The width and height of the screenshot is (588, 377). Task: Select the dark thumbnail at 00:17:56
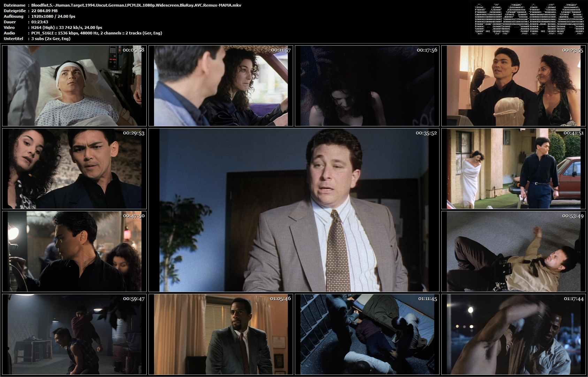[x=367, y=86]
